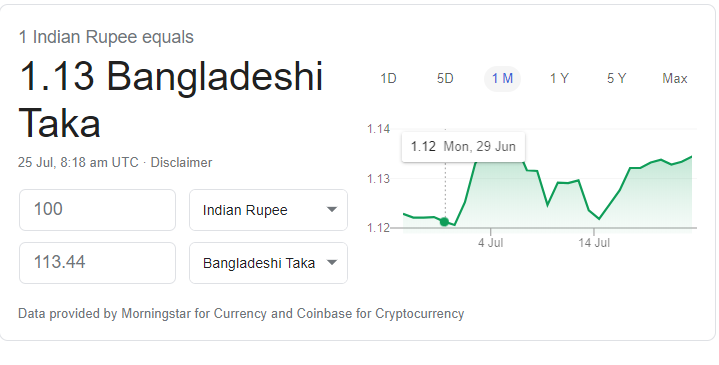Switch to the 5 Y chart
The width and height of the screenshot is (719, 365).
(616, 78)
